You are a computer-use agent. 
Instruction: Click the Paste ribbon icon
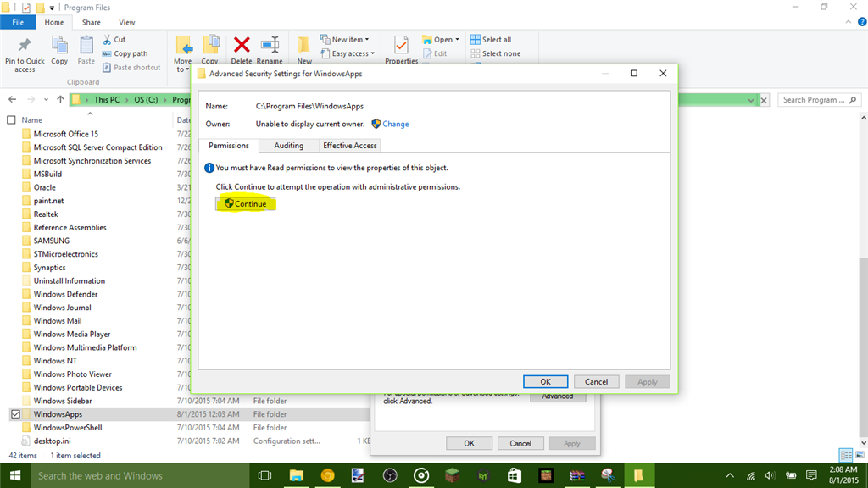pyautogui.click(x=86, y=46)
